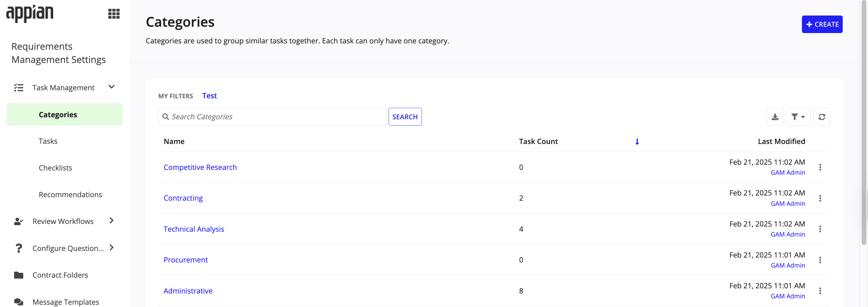Viewport: 868px width, 307px height.
Task: Open the Procurement category link
Action: [x=186, y=260]
